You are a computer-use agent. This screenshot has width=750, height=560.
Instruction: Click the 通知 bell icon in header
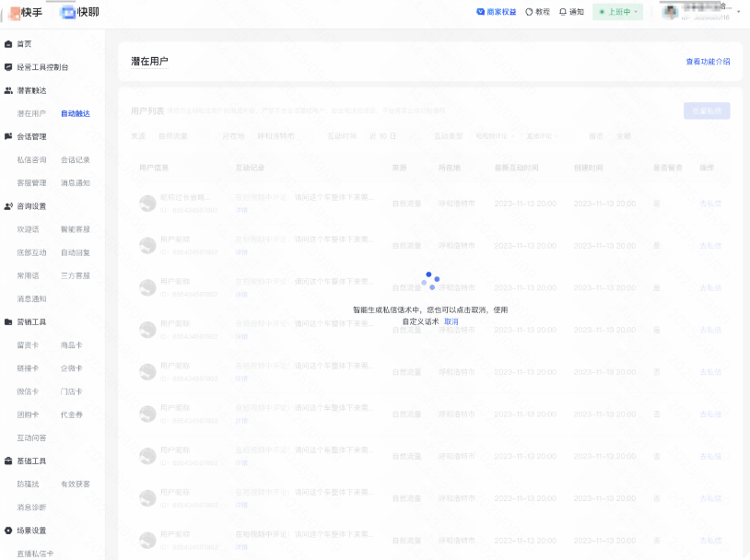(563, 12)
